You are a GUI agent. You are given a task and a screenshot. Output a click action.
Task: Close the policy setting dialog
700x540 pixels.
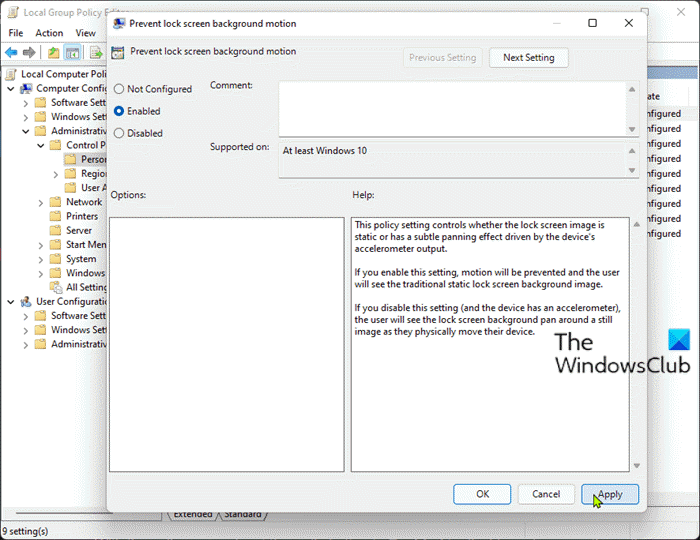point(629,23)
